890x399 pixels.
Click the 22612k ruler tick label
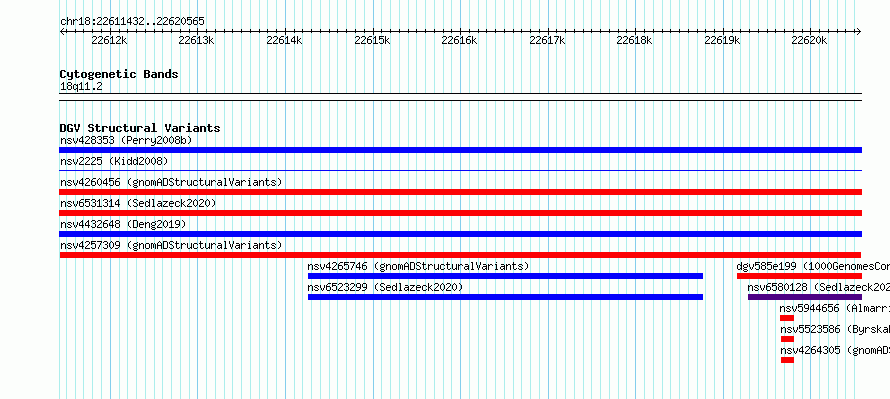click(109, 40)
